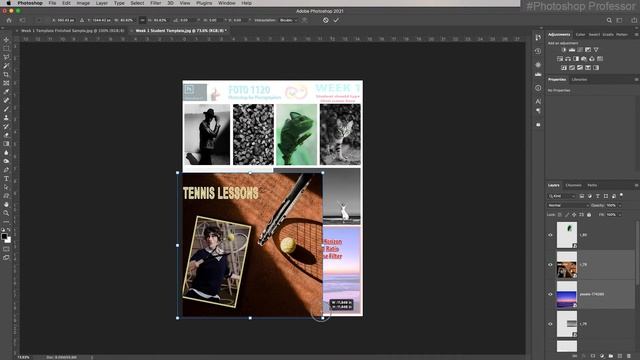Select the Rectangular Marquee tool

6,48
